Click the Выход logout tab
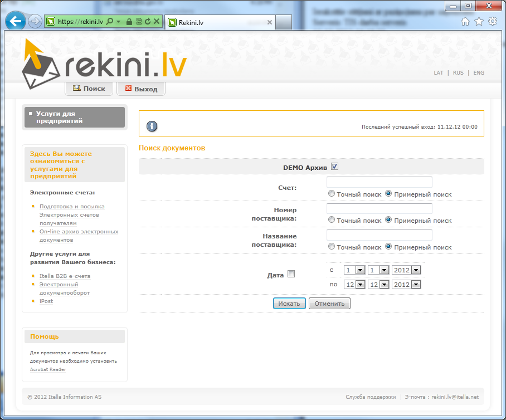Viewport: 506px width, 420px height. (141, 89)
